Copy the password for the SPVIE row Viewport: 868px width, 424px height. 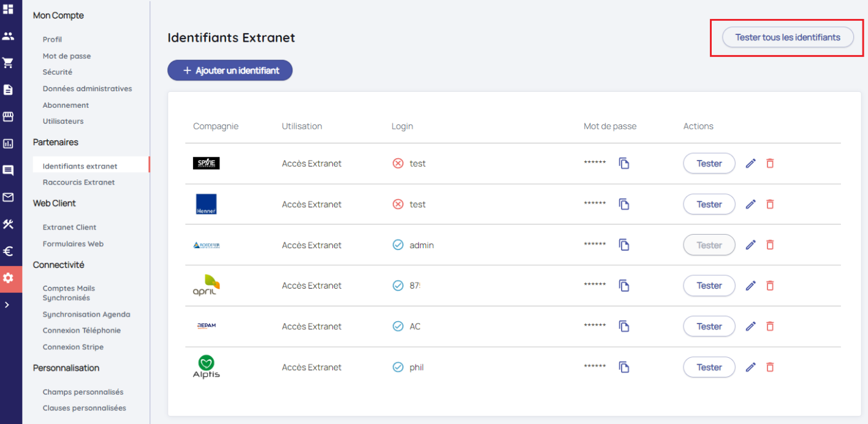point(624,164)
